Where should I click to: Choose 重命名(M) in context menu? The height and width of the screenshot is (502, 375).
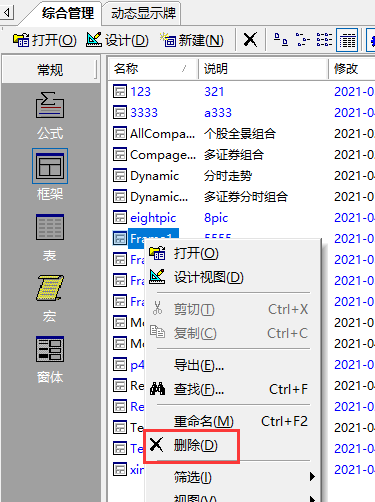point(232,421)
